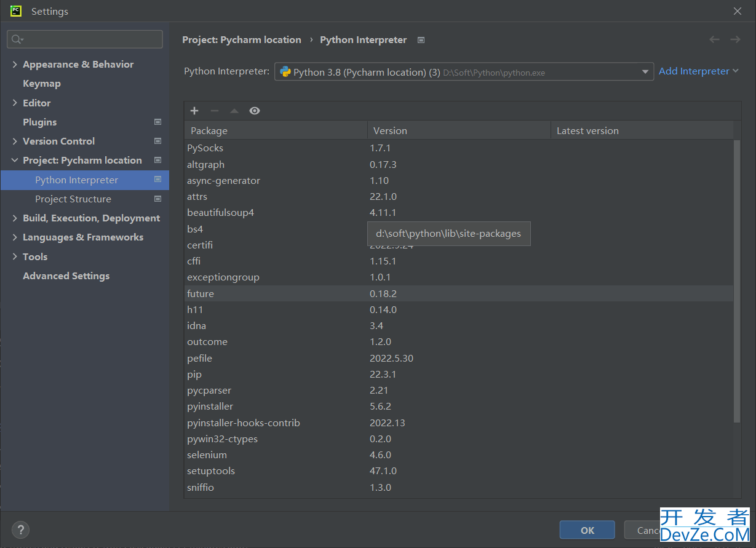Close the Settings dialog window
This screenshot has width=756, height=548.
738,11
